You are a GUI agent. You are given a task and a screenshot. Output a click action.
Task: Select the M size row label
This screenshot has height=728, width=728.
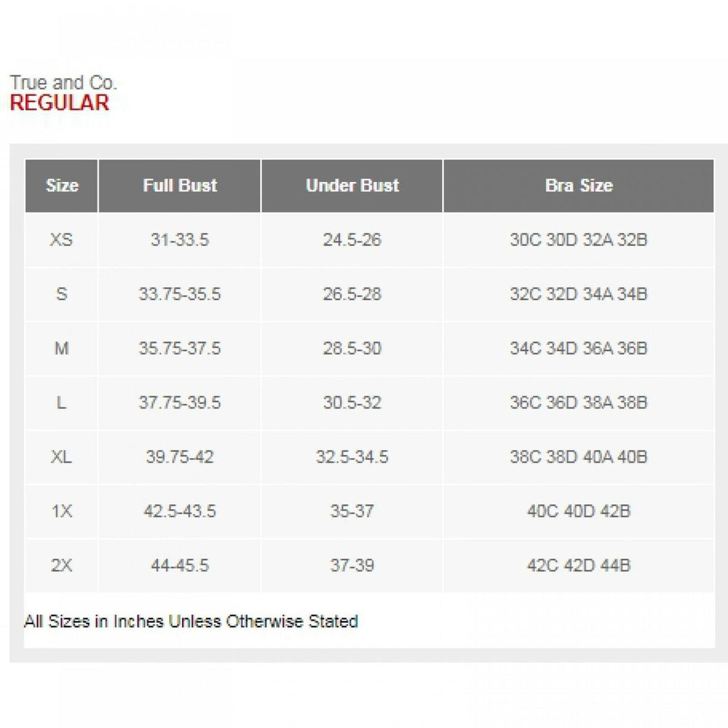[x=62, y=348]
